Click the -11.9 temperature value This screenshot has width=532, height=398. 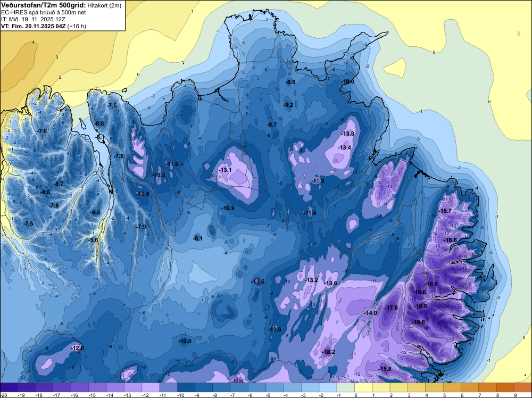(318, 181)
